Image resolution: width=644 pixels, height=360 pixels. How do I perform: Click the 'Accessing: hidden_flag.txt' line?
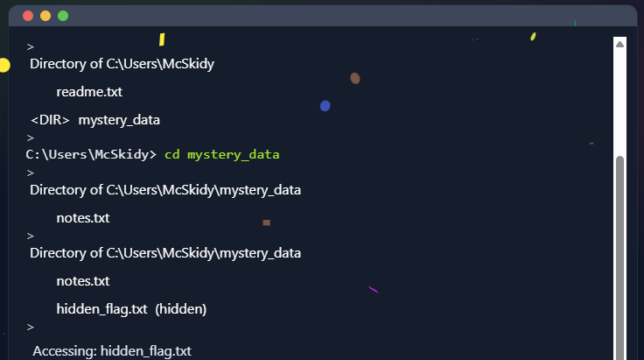pyautogui.click(x=112, y=351)
